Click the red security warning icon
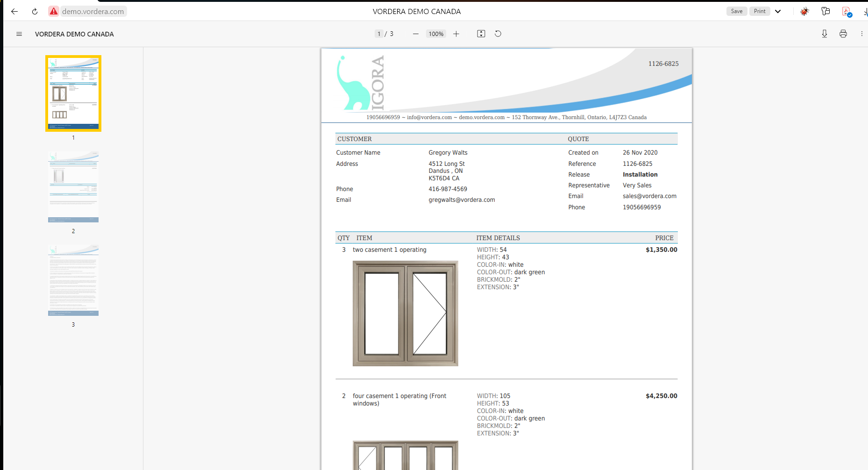868x470 pixels. (54, 12)
